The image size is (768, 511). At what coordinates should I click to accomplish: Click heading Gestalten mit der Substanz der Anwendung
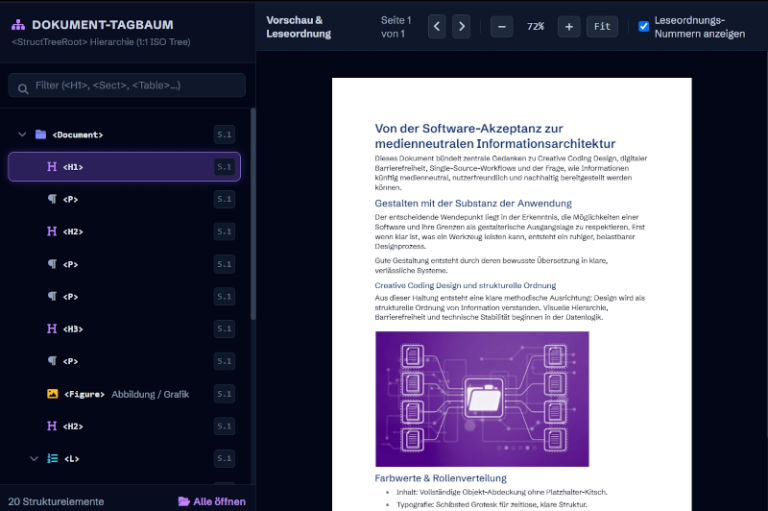[x=473, y=203]
